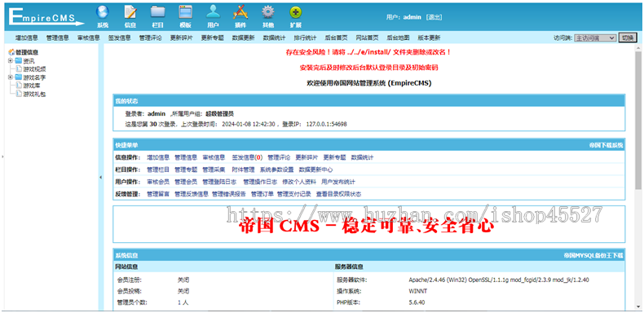Open the 扩展 (Extensions) green plus icon

pyautogui.click(x=296, y=12)
